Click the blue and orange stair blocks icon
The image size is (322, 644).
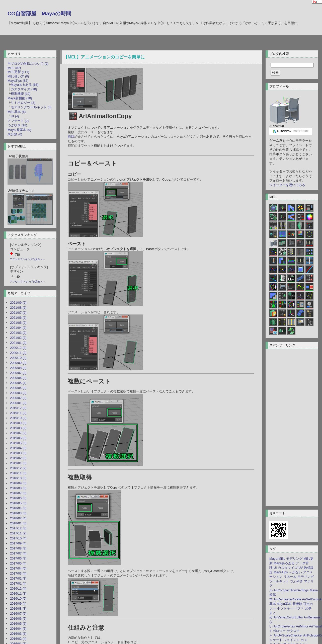pos(273,296)
